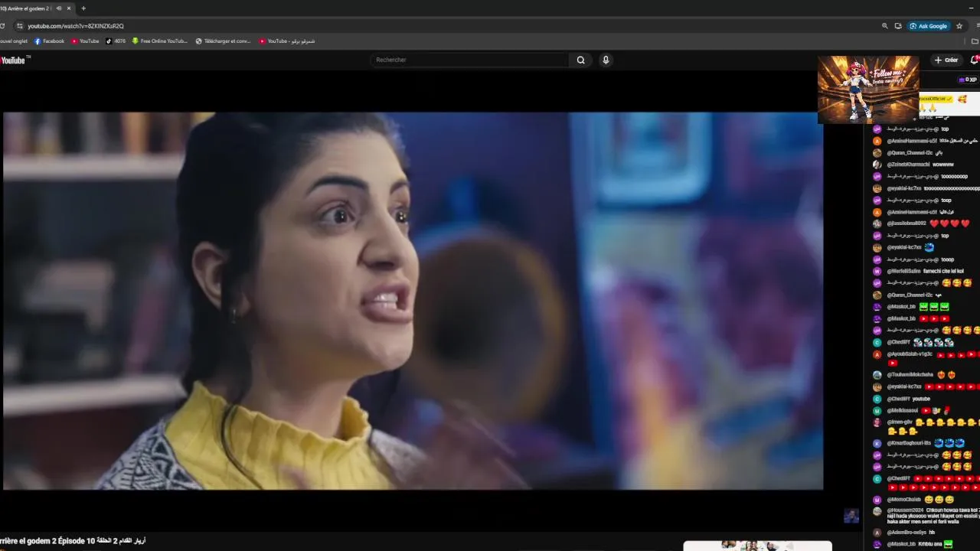Image resolution: width=980 pixels, height=551 pixels.
Task: Open the first YouTube bookmark
Action: tap(85, 41)
